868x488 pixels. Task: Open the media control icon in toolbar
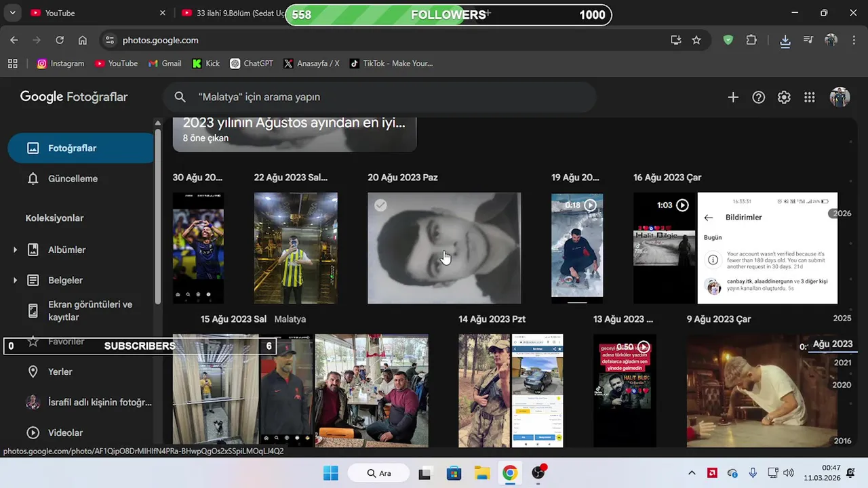coord(808,40)
